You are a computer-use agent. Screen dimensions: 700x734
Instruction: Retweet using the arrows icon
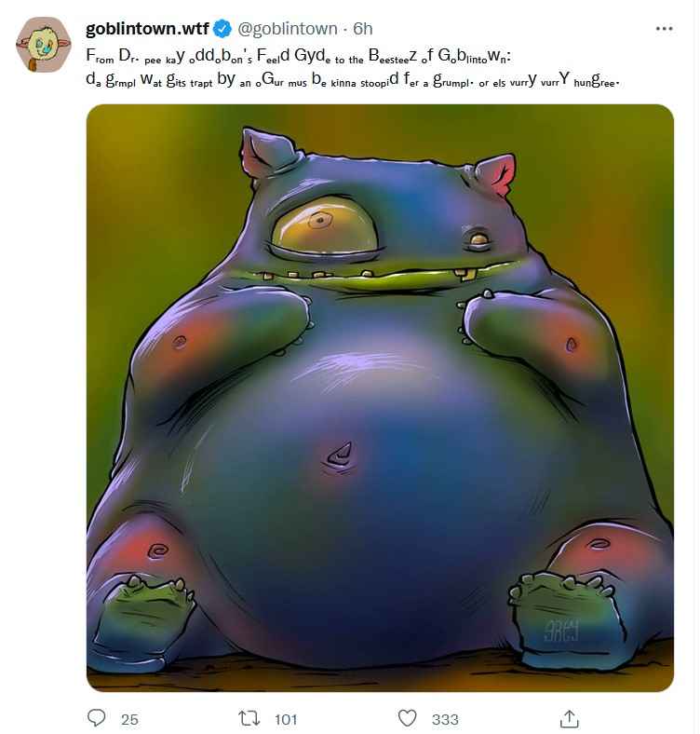pyautogui.click(x=249, y=718)
